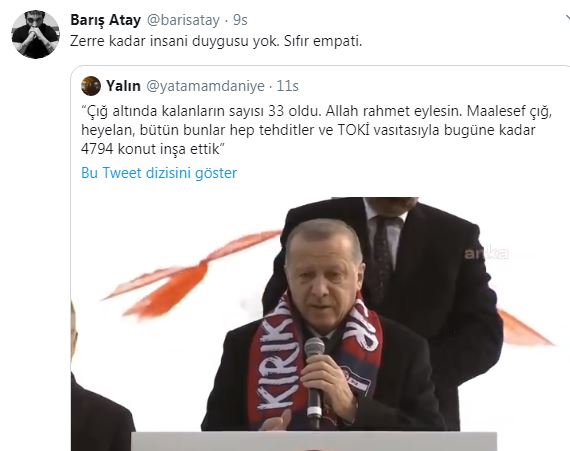
Task: Click the 'anka' watermark in the video
Action: pyautogui.click(x=486, y=253)
